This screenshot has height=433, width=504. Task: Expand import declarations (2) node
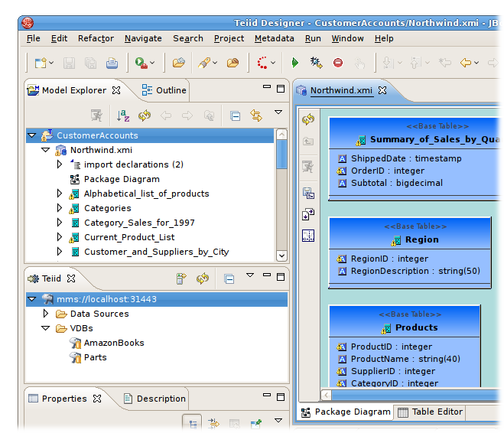[60, 164]
